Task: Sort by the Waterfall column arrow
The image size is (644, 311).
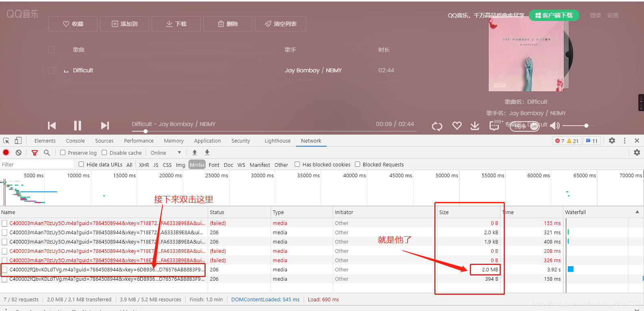Action: tap(637, 212)
